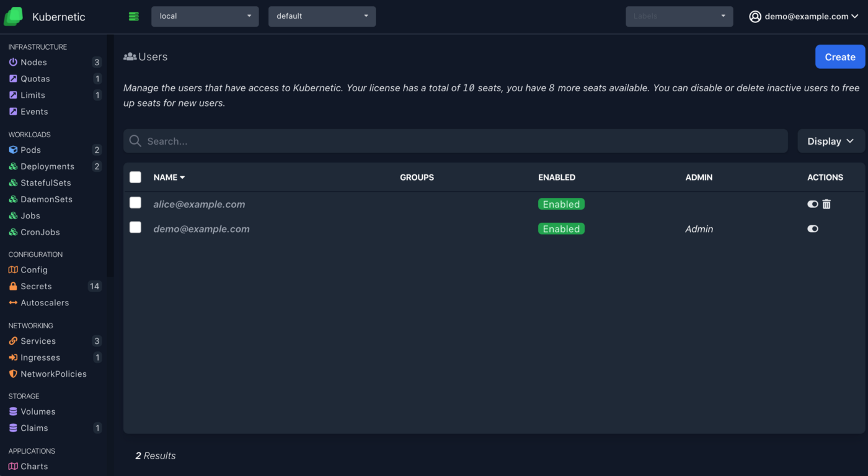
Task: Click the Kubernetic green logo icon
Action: pyautogui.click(x=14, y=17)
